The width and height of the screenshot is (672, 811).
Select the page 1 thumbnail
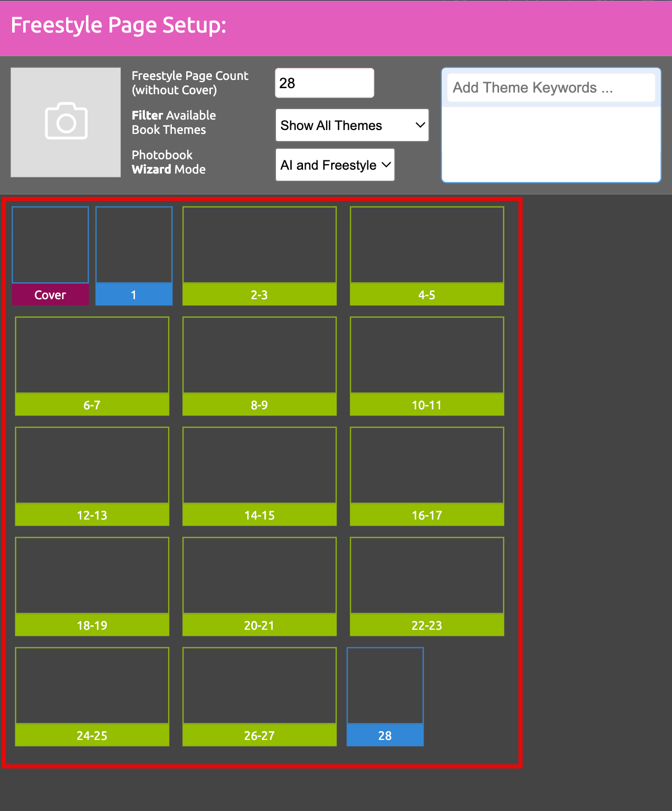click(x=134, y=245)
